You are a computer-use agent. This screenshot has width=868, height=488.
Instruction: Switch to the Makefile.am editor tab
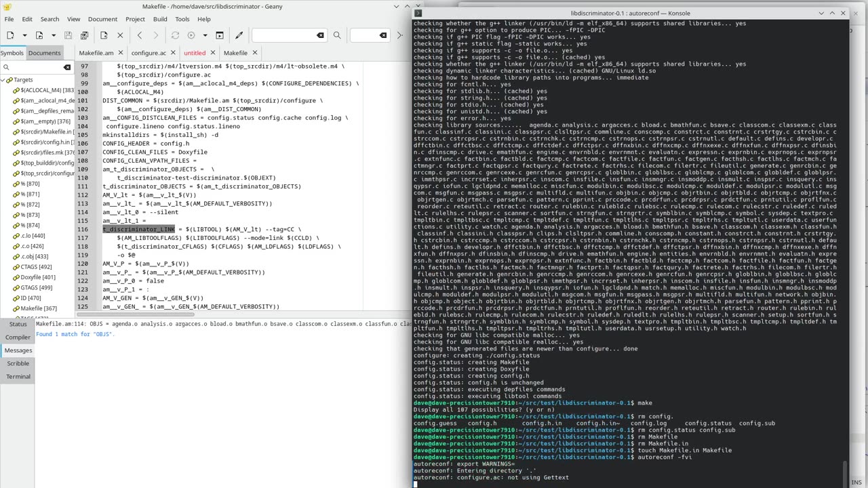pyautogui.click(x=96, y=53)
